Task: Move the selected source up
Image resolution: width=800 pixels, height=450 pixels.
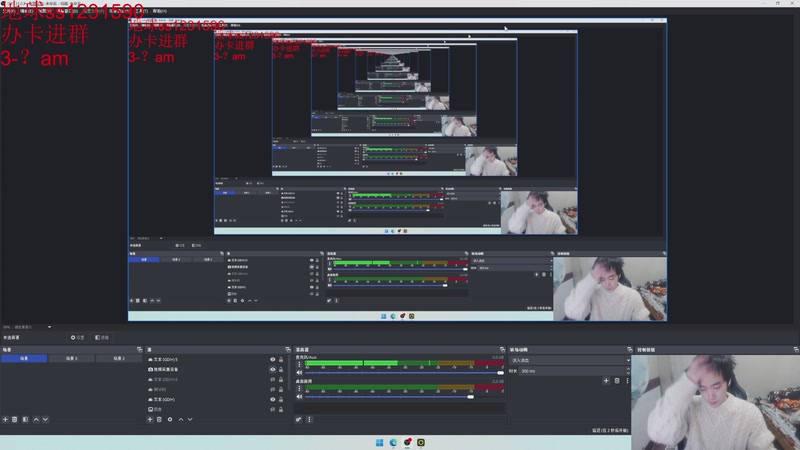Action: (181, 419)
